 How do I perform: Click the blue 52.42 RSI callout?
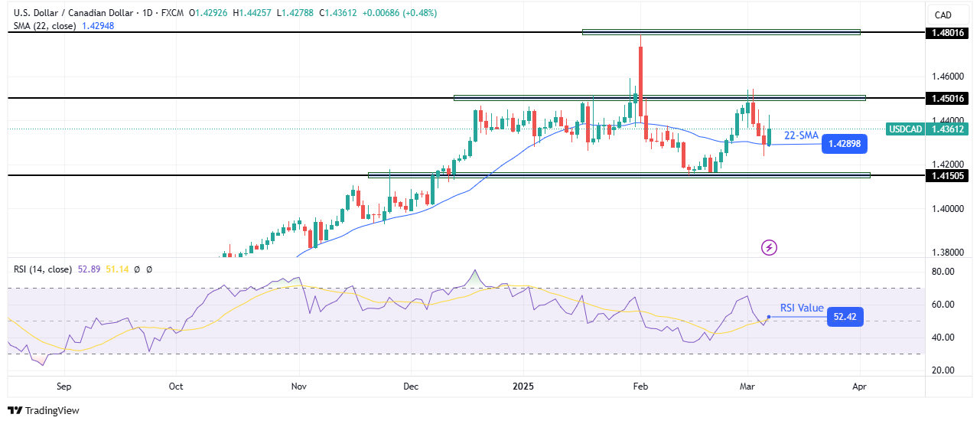coord(845,317)
